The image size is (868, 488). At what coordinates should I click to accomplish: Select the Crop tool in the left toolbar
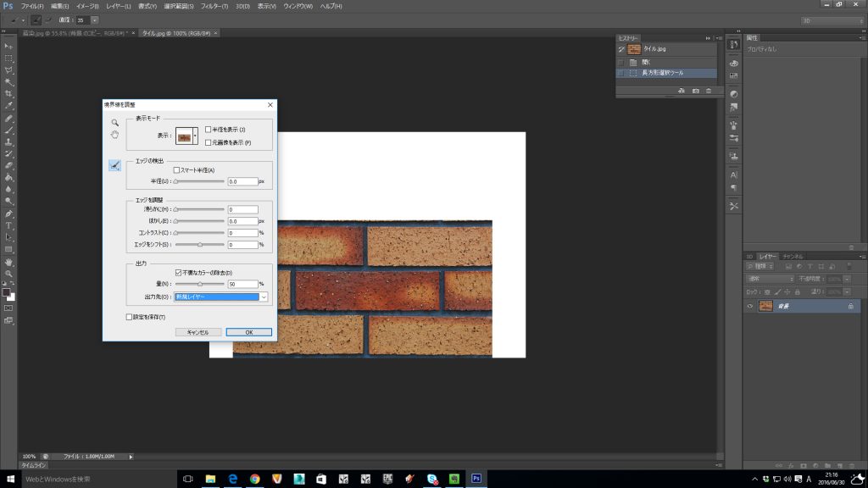tap(8, 93)
